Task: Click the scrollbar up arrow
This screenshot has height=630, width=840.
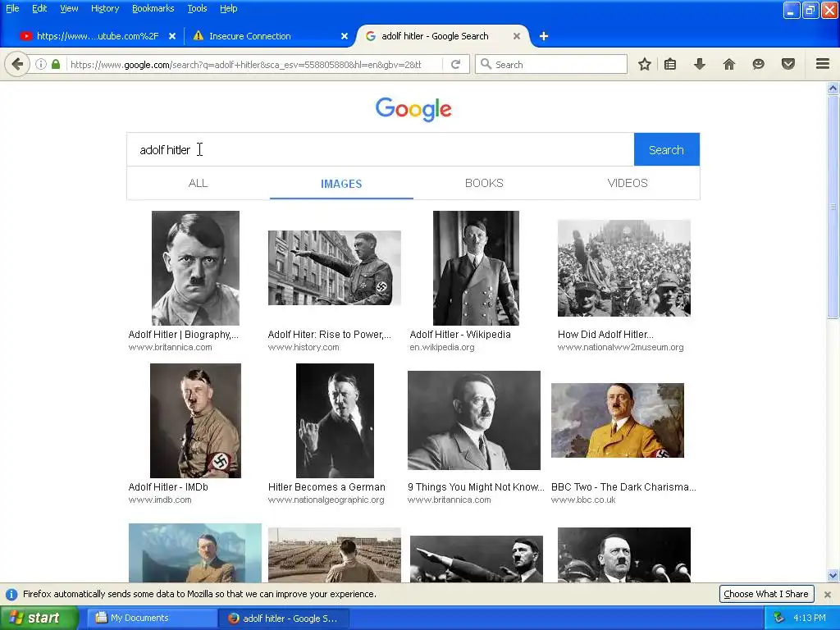Action: [833, 89]
